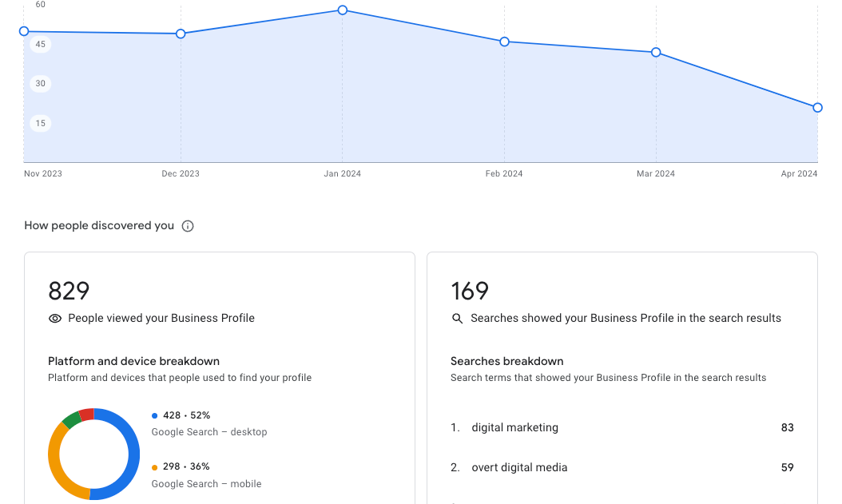The width and height of the screenshot is (842, 504).
Task: Click the orange legend dot for mobile search
Action: 154,466
